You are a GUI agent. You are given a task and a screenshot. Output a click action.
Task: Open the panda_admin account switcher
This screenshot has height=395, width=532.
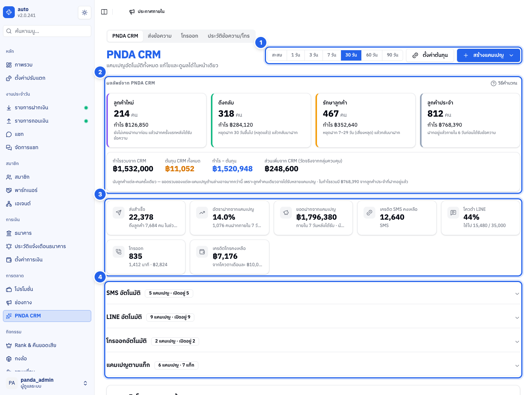[47, 383]
